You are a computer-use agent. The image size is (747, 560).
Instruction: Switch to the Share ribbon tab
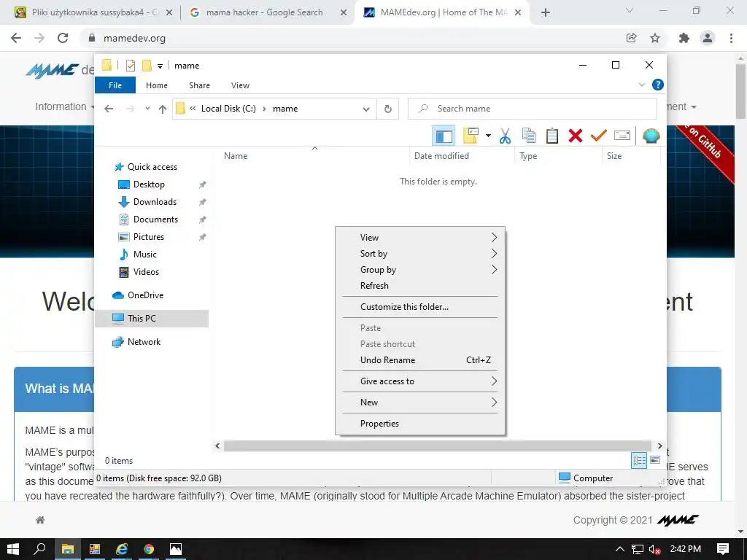pyautogui.click(x=199, y=85)
